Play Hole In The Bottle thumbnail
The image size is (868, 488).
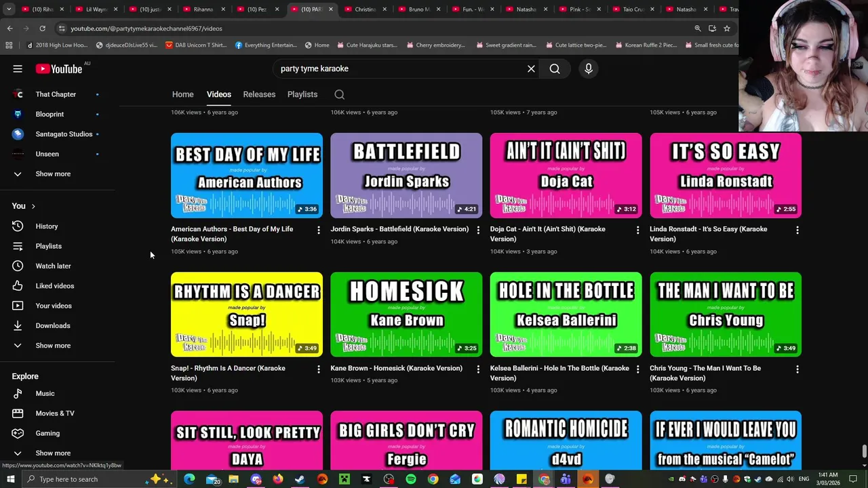566,314
